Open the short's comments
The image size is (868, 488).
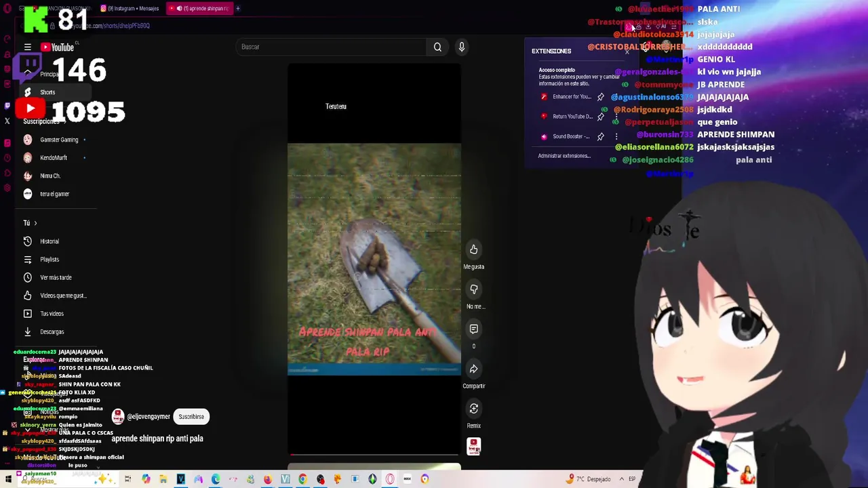[474, 329]
